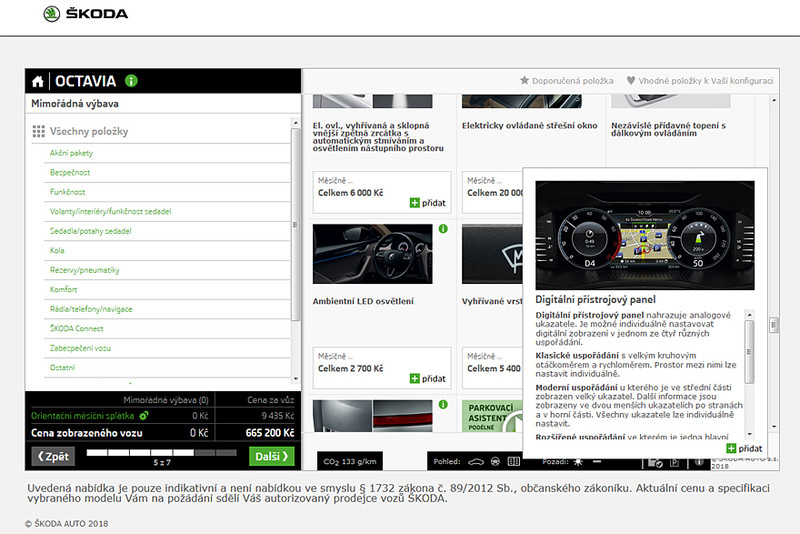The image size is (800, 534).
Task: Choose the sun daylight background icon
Action: pyautogui.click(x=578, y=462)
